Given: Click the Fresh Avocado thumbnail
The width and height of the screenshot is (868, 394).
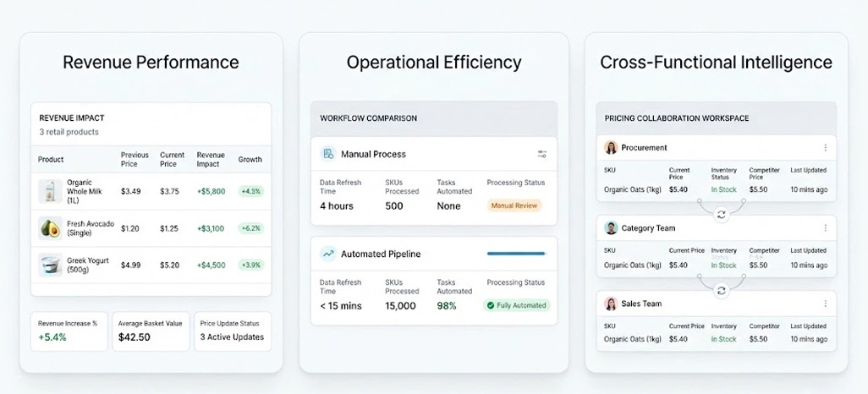Looking at the screenshot, I should coord(50,228).
